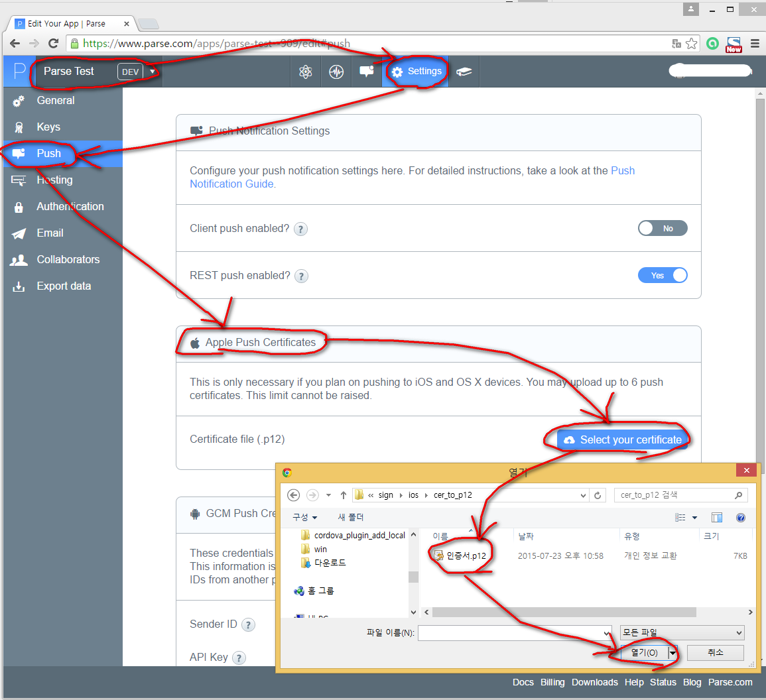
Task: Toggle Client push enabled switch
Action: (663, 229)
